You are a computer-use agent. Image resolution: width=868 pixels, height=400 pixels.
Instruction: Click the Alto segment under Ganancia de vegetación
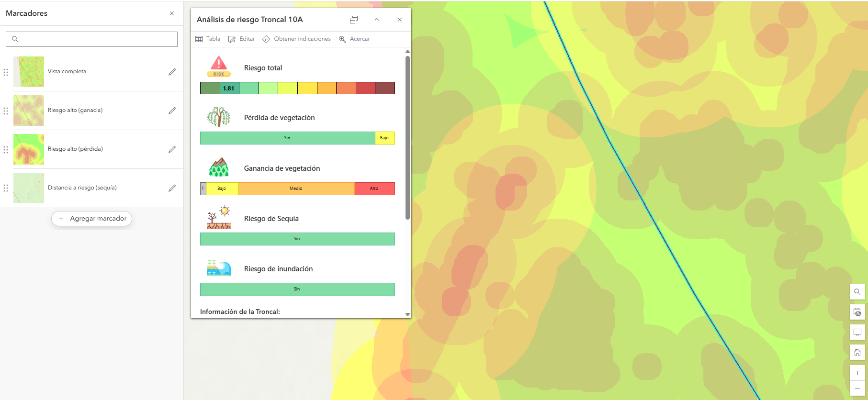point(374,189)
